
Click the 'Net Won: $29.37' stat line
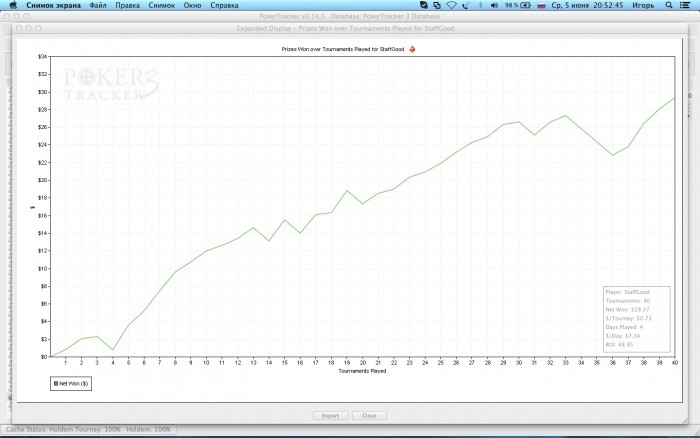point(627,309)
